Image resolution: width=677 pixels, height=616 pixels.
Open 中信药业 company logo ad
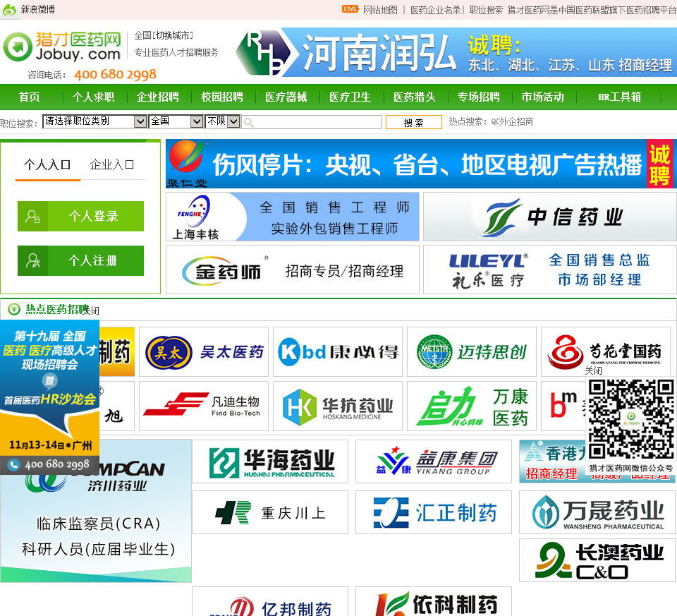549,217
